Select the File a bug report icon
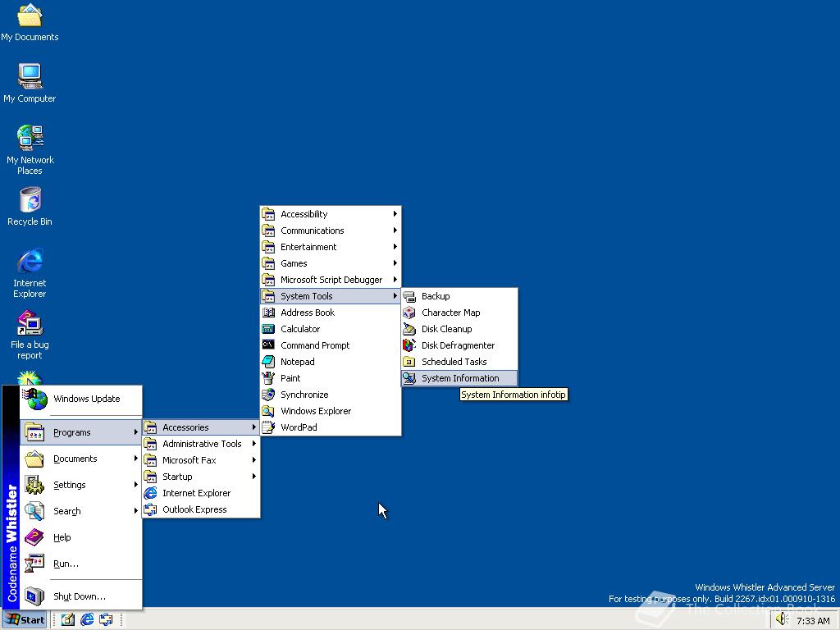This screenshot has width=840, height=630. (x=30, y=335)
